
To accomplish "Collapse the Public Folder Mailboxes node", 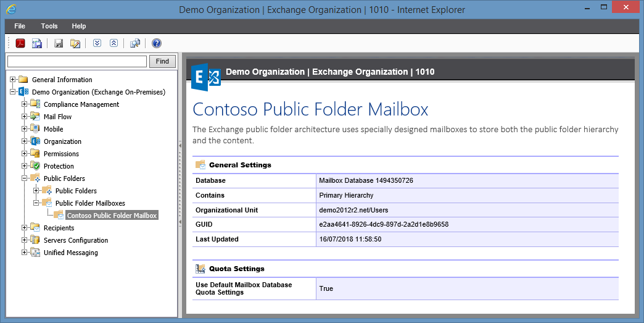I will (x=36, y=203).
